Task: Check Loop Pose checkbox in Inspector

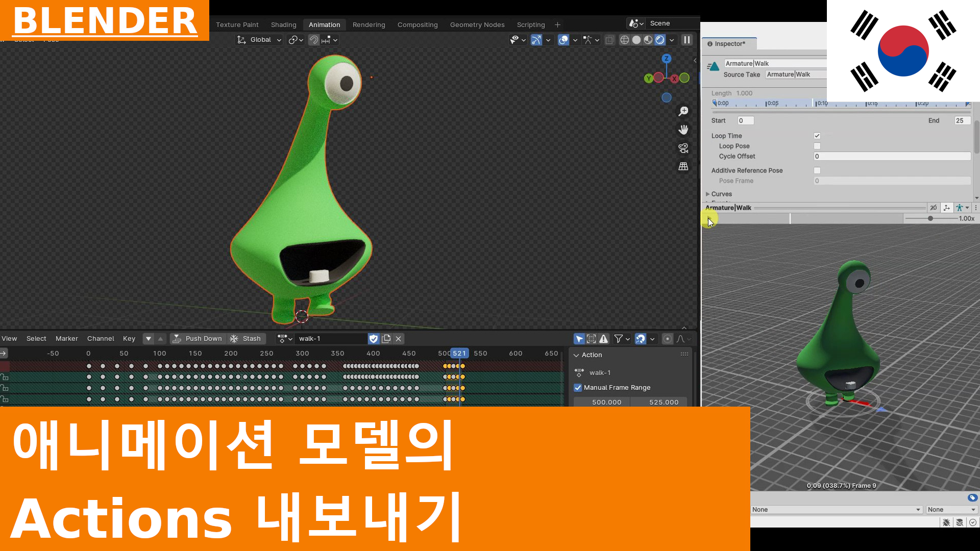Action: click(x=817, y=146)
